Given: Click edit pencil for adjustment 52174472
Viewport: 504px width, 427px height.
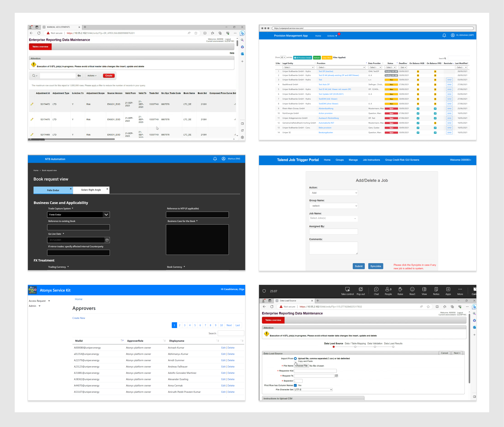Looking at the screenshot, I should (x=32, y=104).
